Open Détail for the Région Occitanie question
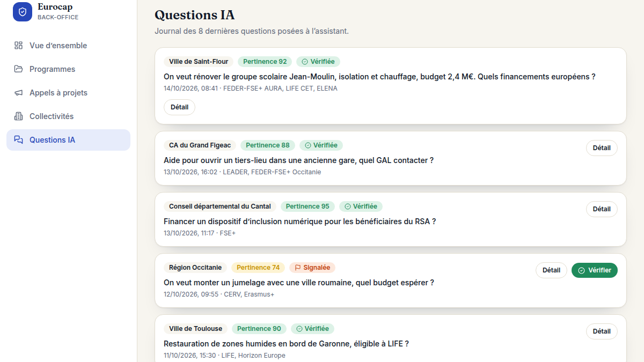The image size is (644, 362). tap(551, 270)
